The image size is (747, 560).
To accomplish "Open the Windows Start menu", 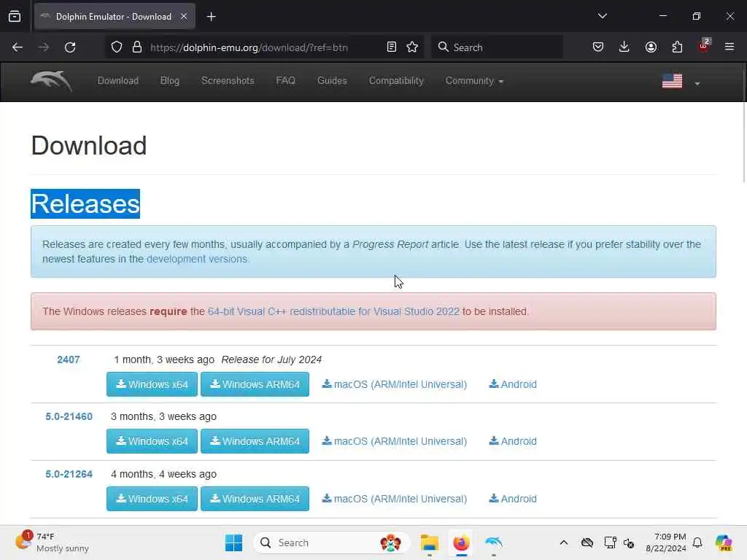I will tap(233, 542).
